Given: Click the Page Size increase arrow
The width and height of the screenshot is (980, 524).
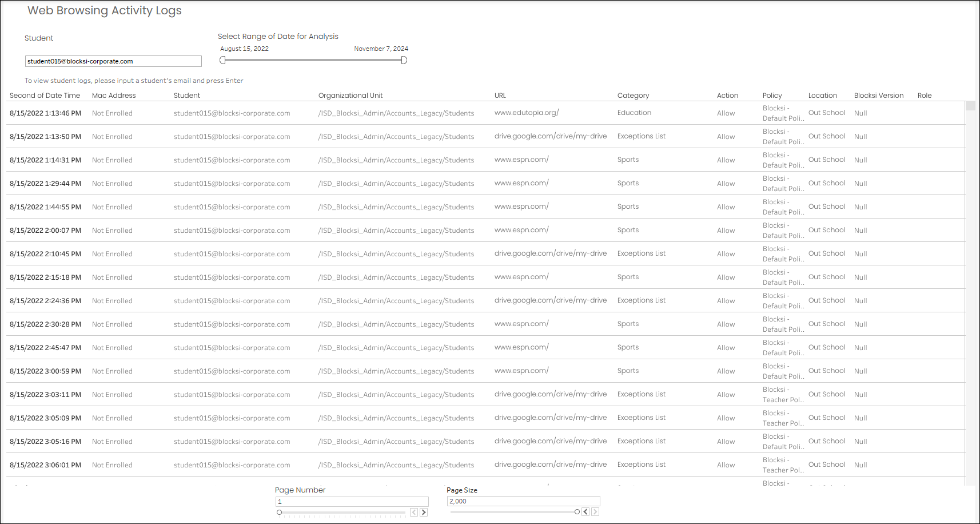Looking at the screenshot, I should (x=595, y=512).
